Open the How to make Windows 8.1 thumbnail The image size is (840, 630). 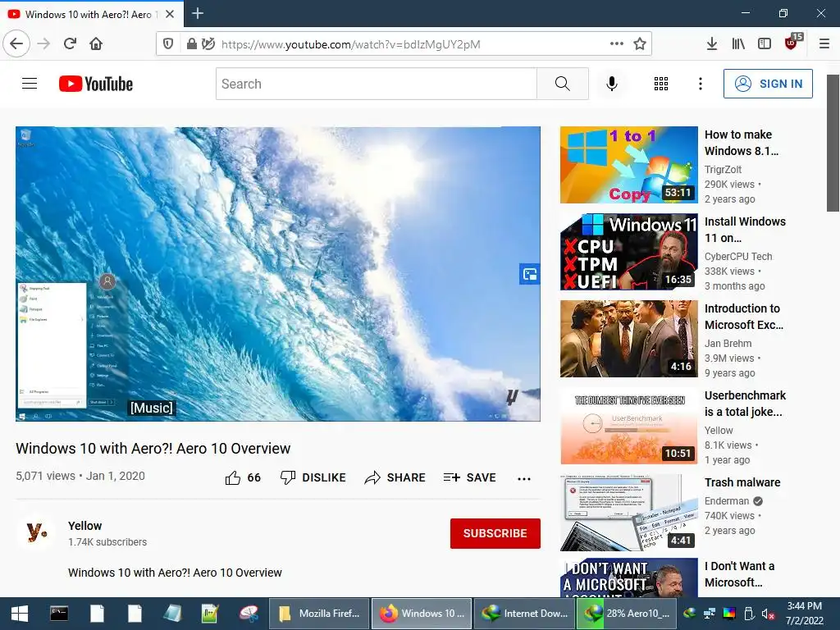point(629,165)
